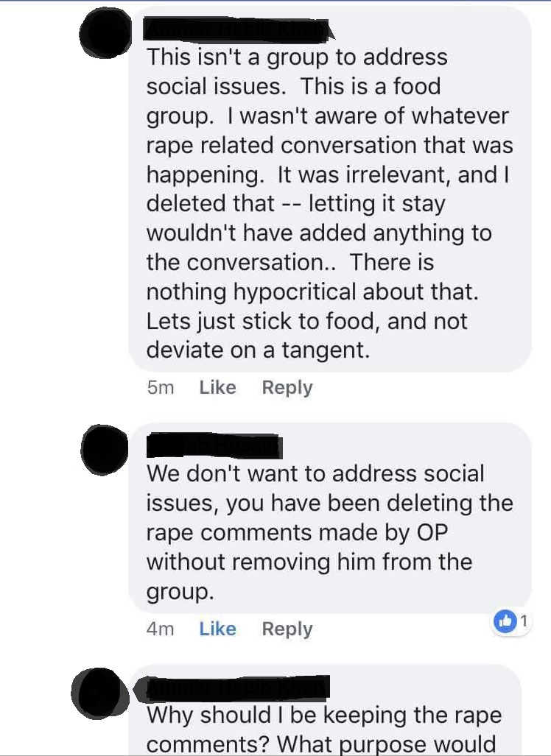Click the 4m timestamp
Viewport: 551px width, 756px height.
click(x=160, y=629)
